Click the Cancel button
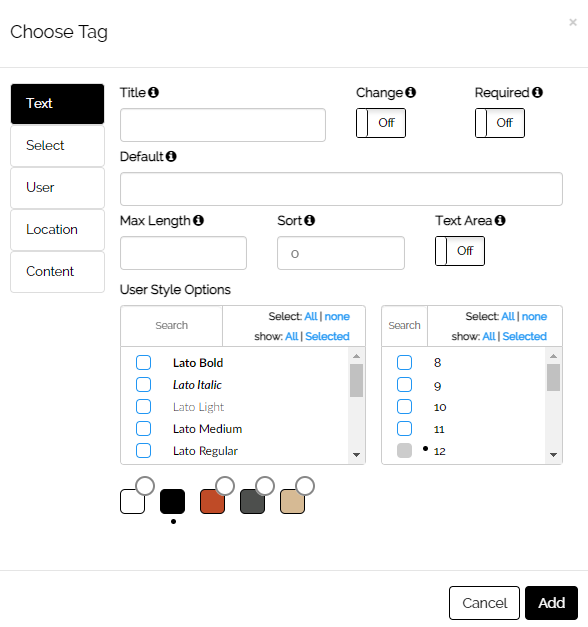The image size is (588, 627). click(484, 603)
